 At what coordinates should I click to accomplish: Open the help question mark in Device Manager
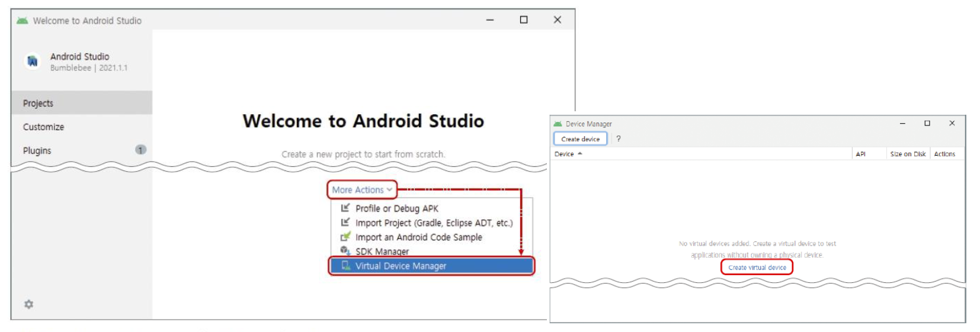pyautogui.click(x=618, y=138)
